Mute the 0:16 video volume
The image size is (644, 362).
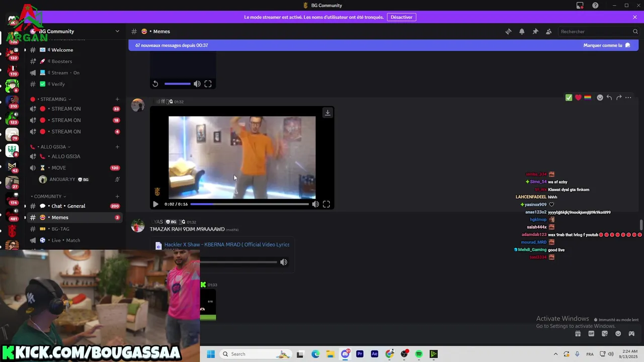pyautogui.click(x=315, y=204)
